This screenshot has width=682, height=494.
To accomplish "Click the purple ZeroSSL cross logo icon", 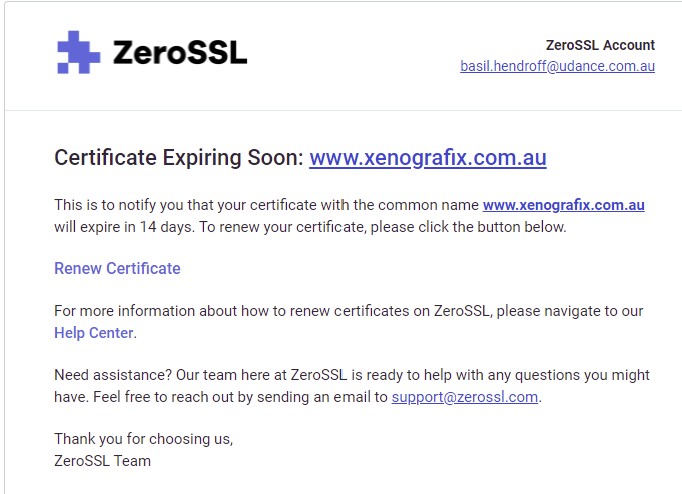I will [79, 52].
